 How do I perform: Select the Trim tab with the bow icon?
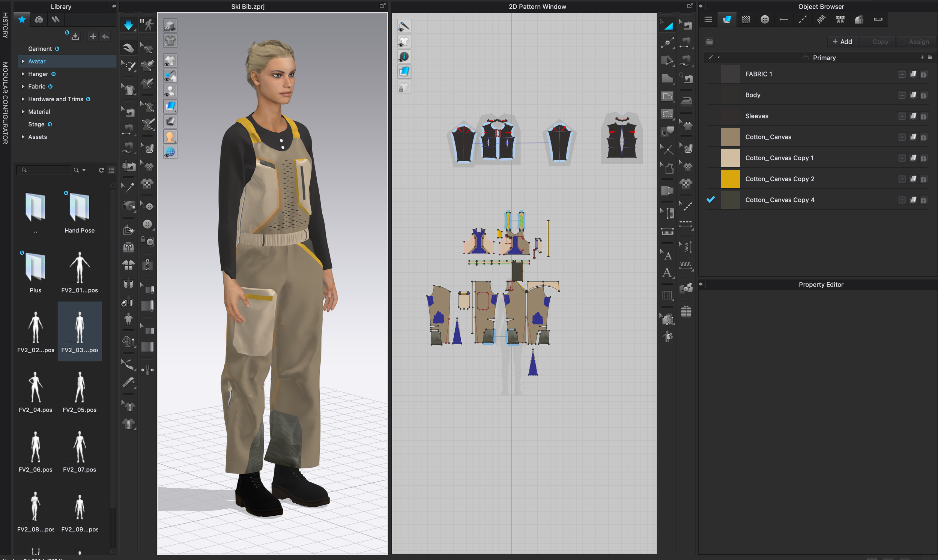coord(840,19)
